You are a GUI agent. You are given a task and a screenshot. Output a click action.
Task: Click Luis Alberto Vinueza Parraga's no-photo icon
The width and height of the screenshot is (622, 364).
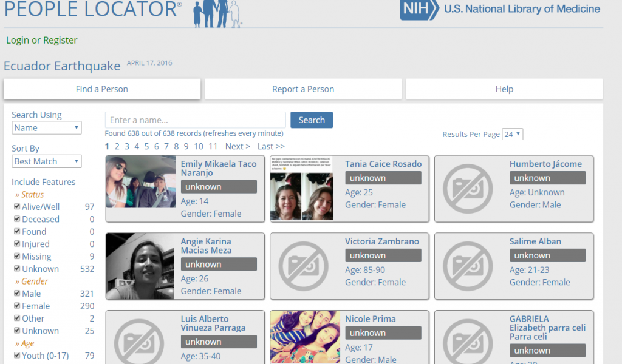click(139, 340)
